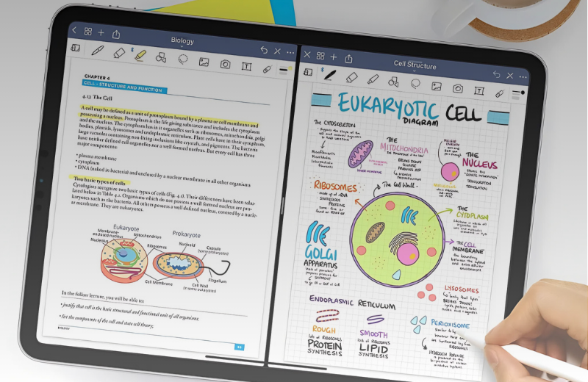Undo the last action in Cell Structure
The width and height of the screenshot is (588, 382).
pyautogui.click(x=497, y=75)
